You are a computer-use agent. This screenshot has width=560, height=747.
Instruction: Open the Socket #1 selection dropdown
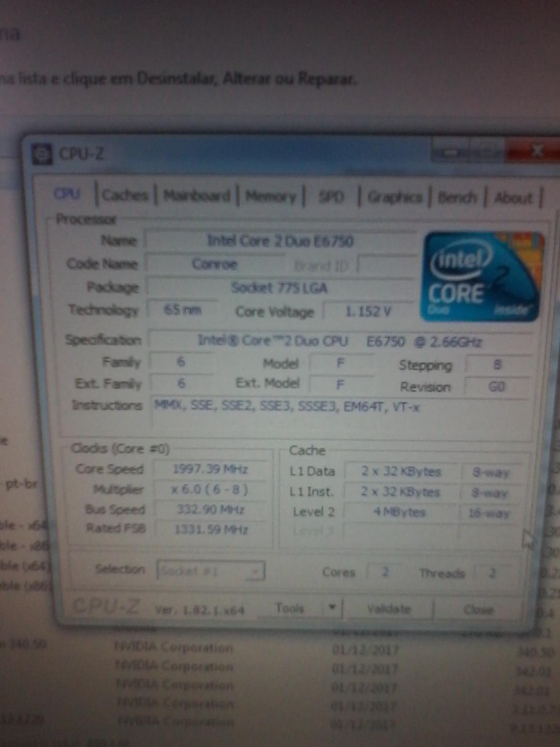(210, 571)
